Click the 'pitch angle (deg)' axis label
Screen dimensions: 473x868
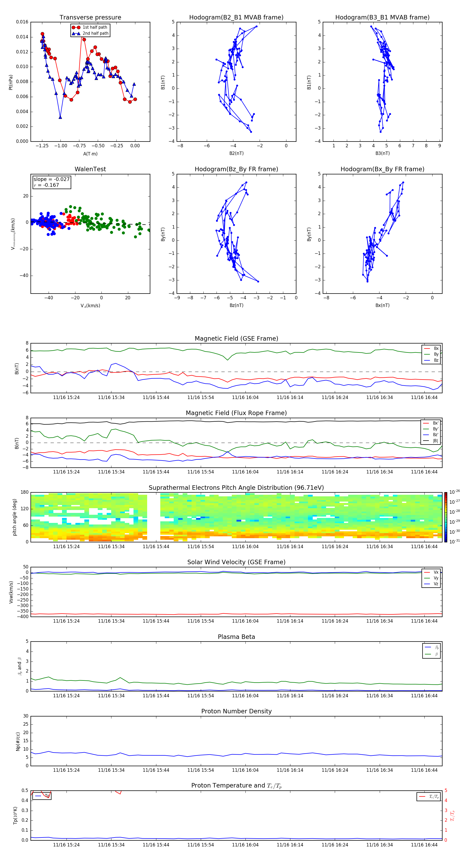point(14,517)
